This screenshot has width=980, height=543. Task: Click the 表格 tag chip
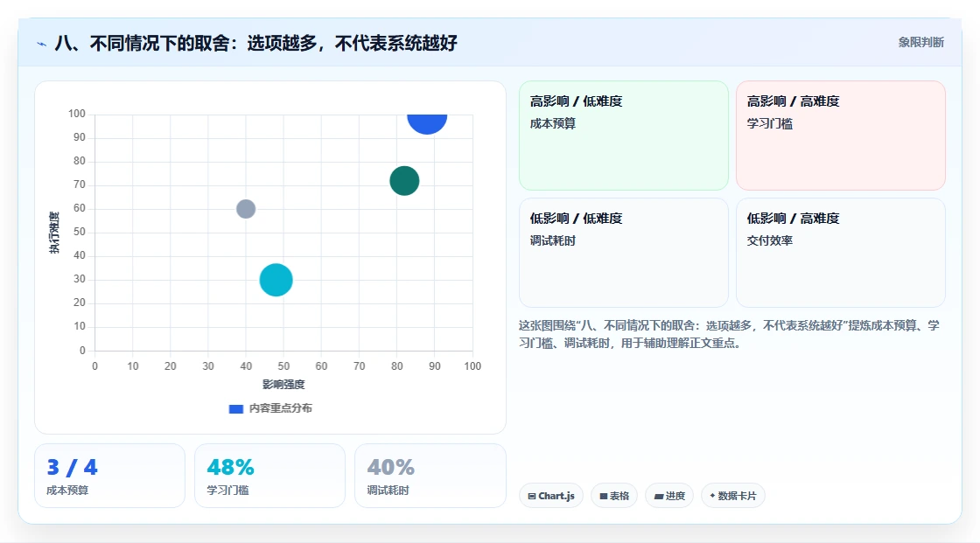click(614, 496)
